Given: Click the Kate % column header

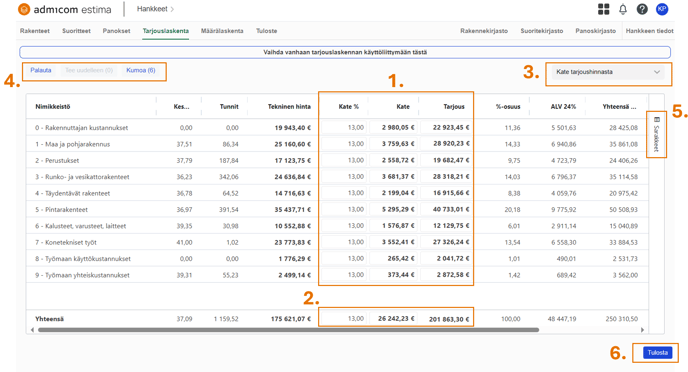Looking at the screenshot, I should tap(348, 107).
